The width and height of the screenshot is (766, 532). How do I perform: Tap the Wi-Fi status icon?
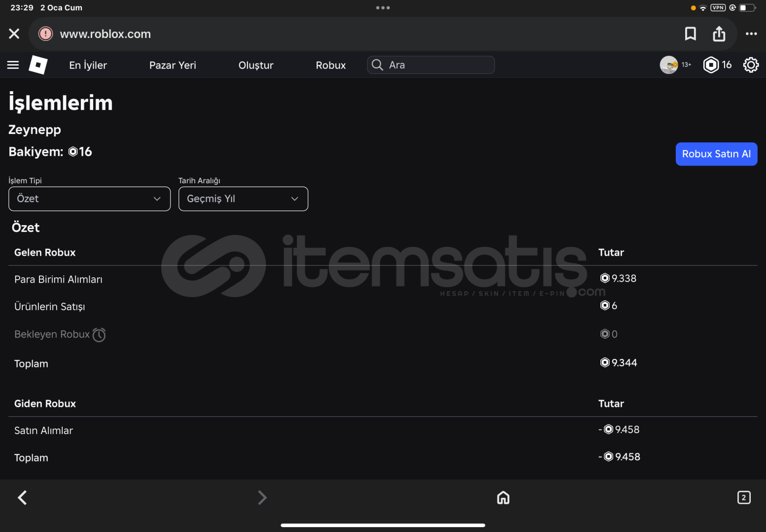[x=703, y=8]
